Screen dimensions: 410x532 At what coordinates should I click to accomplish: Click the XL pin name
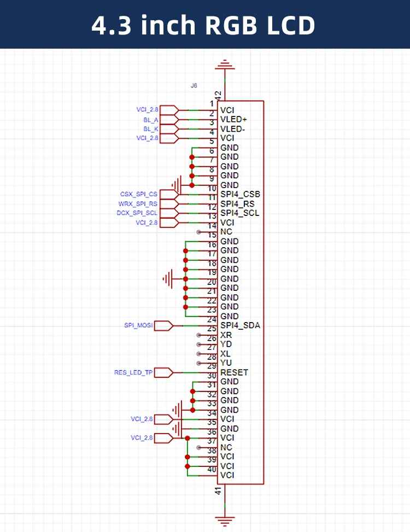(226, 354)
